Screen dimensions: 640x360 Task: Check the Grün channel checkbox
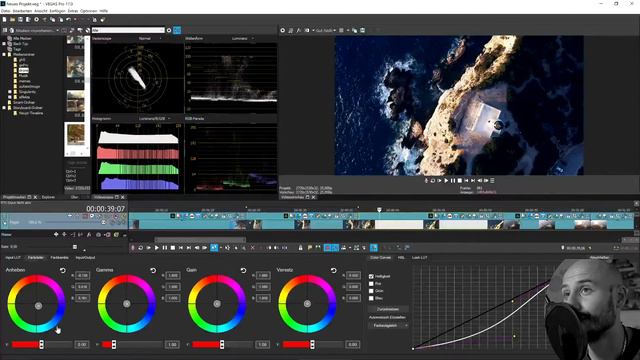coord(371,291)
